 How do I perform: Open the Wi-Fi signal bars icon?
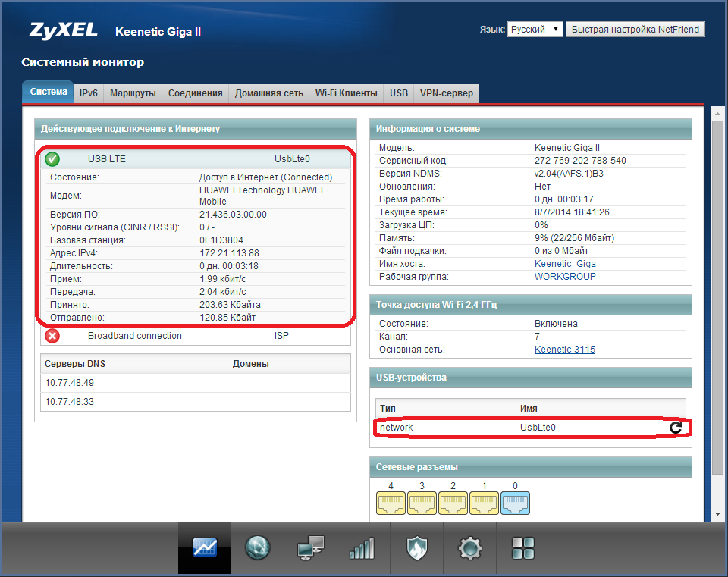pos(362,547)
